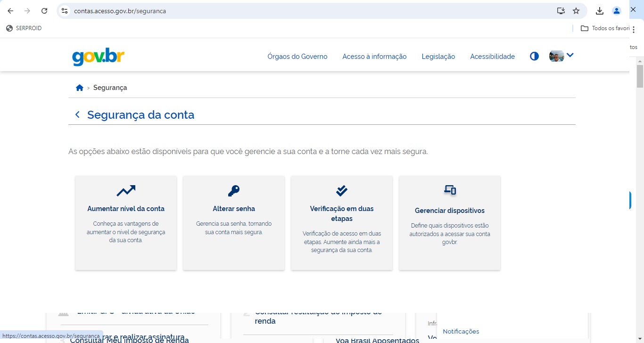This screenshot has width=644, height=343.
Task: Open the Todos os favoritos folder
Action: tap(605, 28)
